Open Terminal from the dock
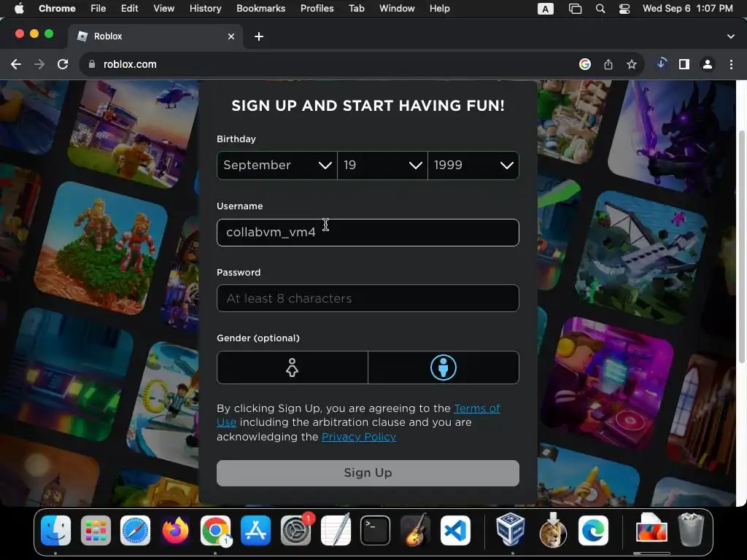The image size is (747, 560). tap(376, 530)
